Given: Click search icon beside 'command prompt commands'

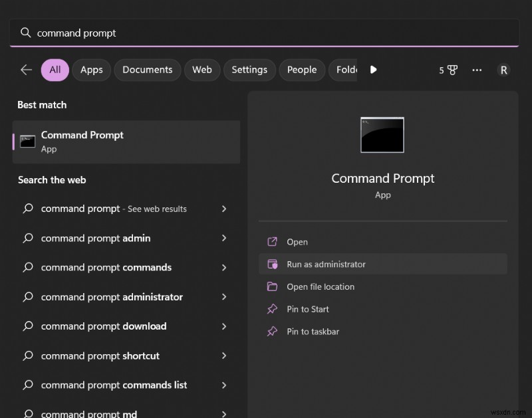Looking at the screenshot, I should (x=28, y=267).
